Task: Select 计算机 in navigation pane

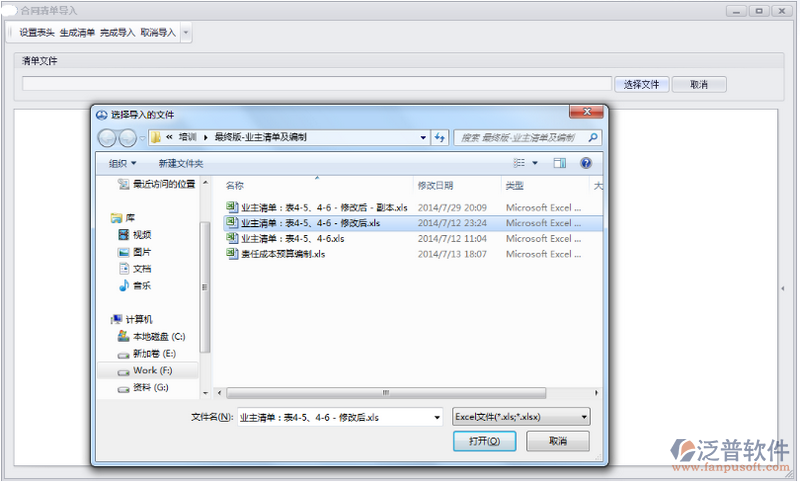Action: tap(132, 319)
